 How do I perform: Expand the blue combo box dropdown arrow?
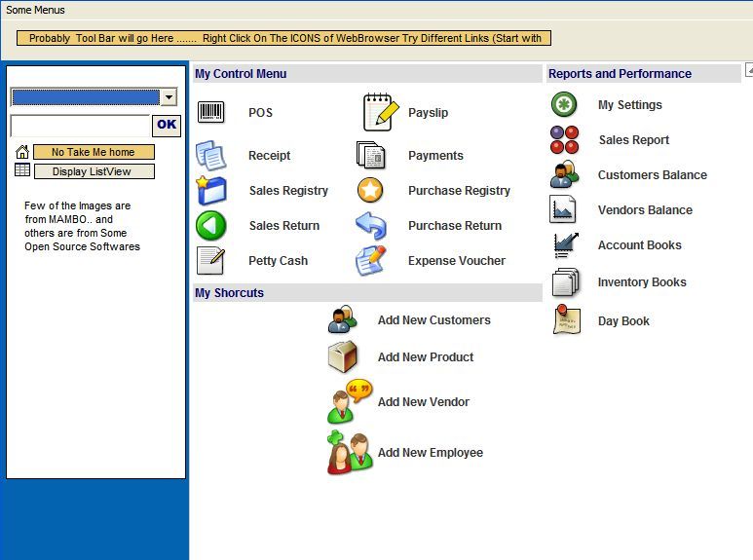(x=169, y=97)
